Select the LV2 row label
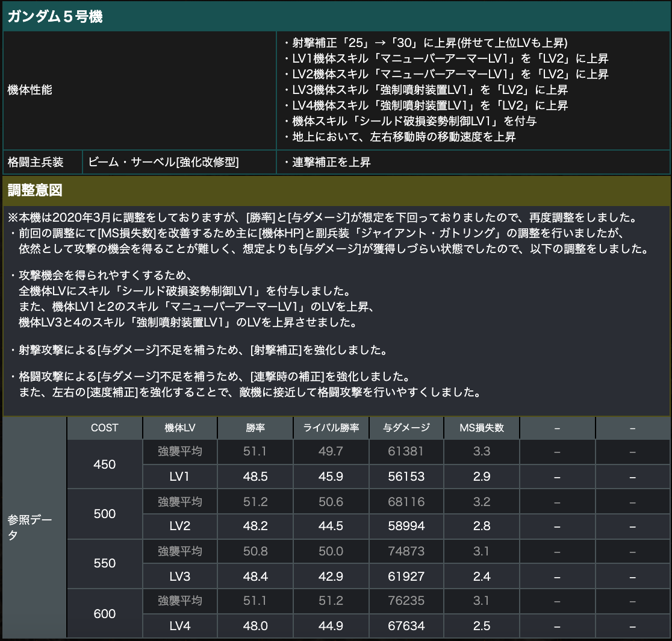This screenshot has height=641, width=672. [x=180, y=526]
